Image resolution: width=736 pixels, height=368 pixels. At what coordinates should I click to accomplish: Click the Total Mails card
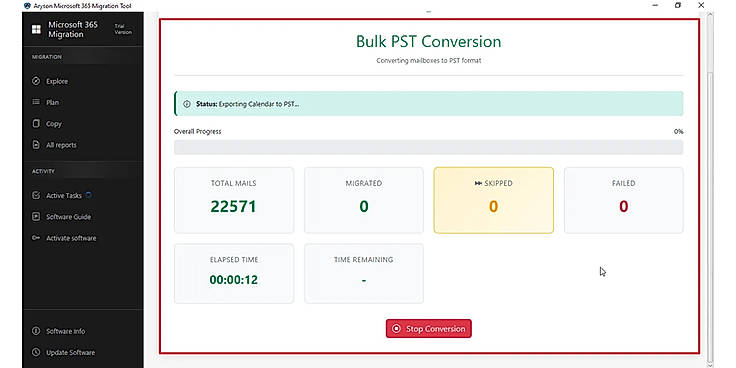[234, 200]
